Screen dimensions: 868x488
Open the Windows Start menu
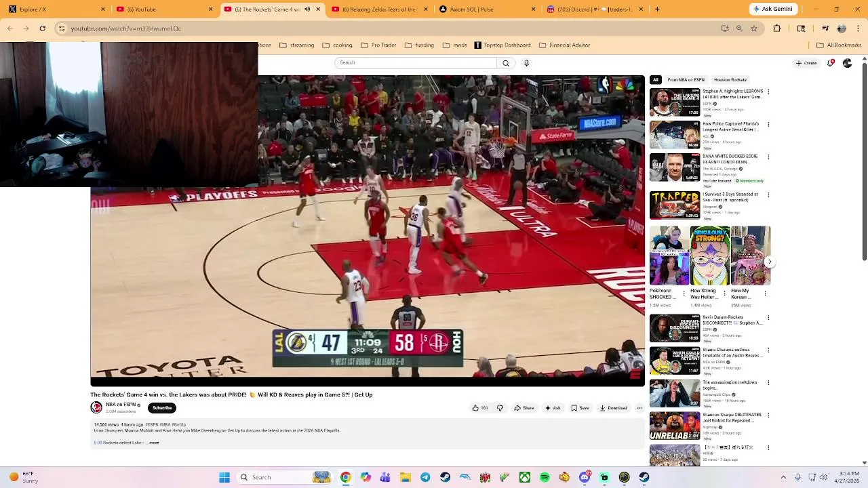(x=224, y=477)
